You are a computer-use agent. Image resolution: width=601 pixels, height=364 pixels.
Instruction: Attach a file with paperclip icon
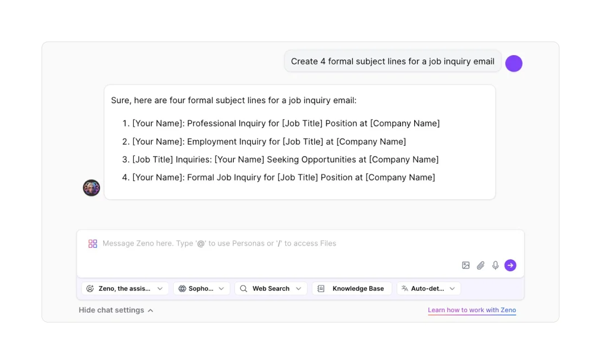pyautogui.click(x=480, y=265)
